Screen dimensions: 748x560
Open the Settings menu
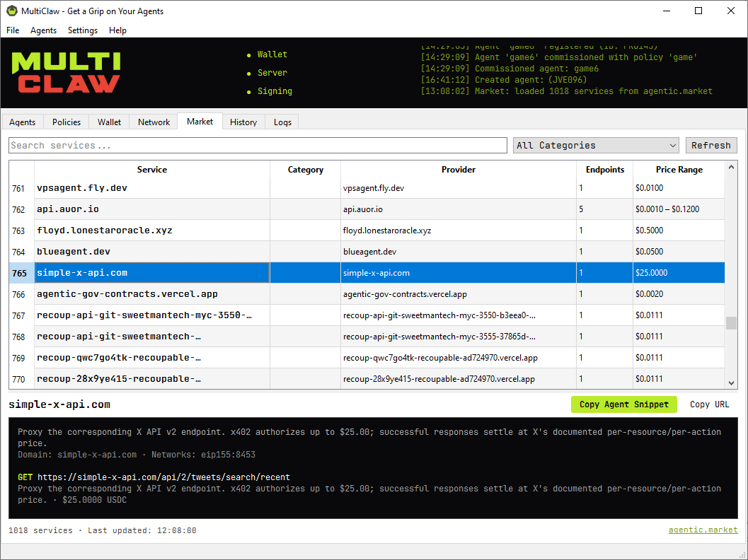click(83, 30)
